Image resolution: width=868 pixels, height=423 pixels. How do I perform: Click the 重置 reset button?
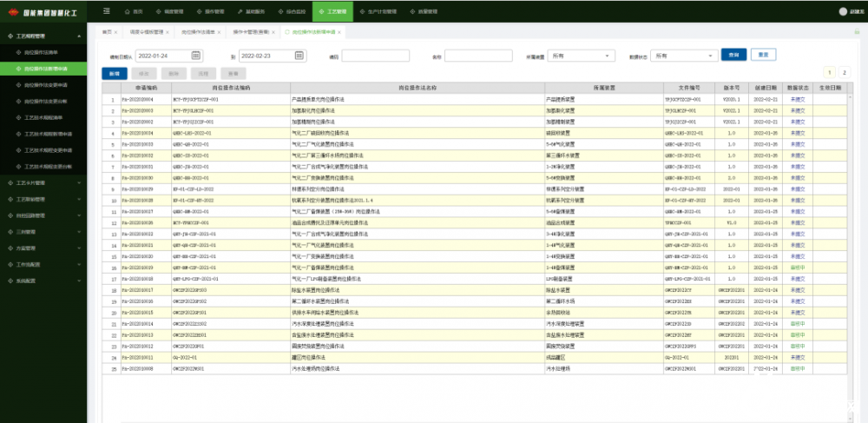(763, 55)
